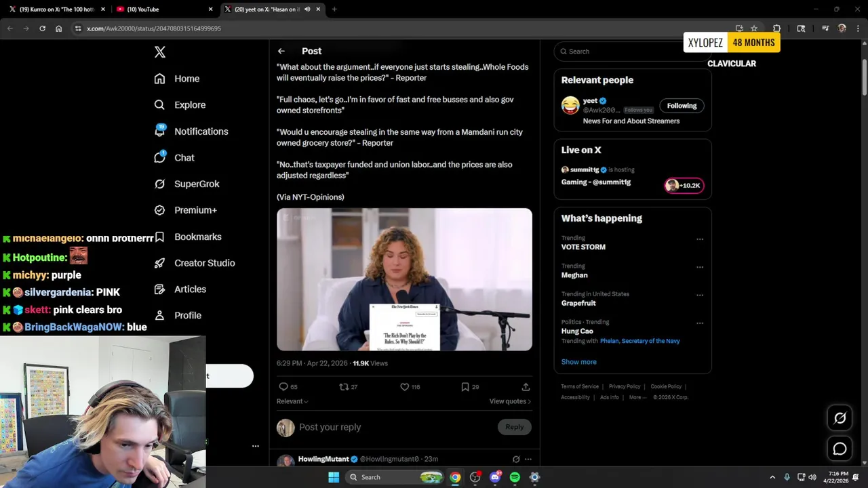
Task: Reload the page
Action: (x=42, y=28)
